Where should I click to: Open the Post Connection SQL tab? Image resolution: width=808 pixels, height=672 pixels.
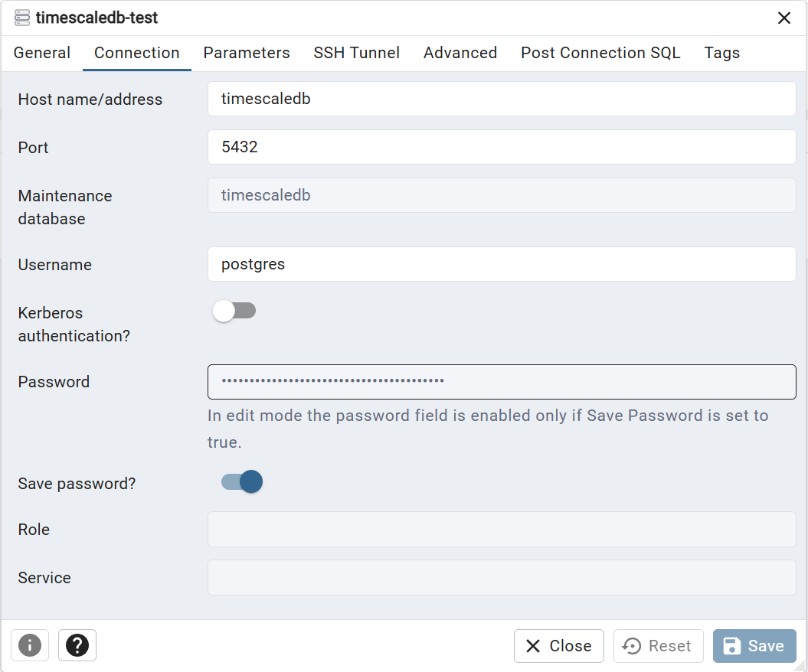point(600,53)
